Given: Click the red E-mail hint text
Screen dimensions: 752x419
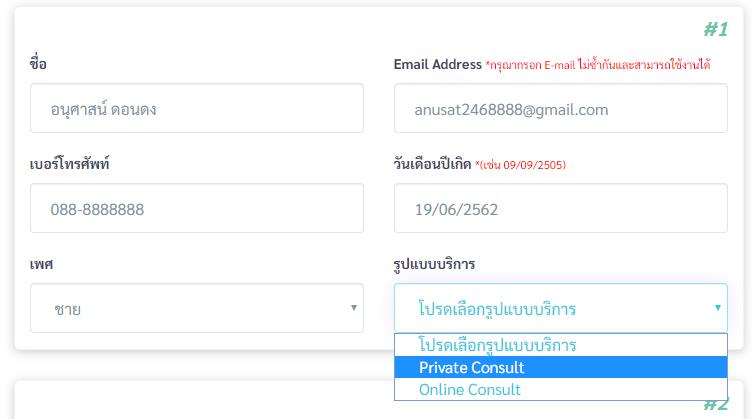Looking at the screenshot, I should tap(598, 65).
